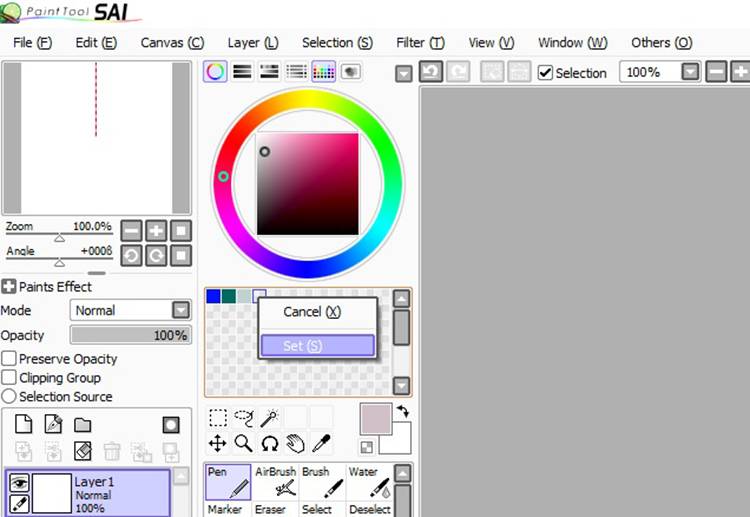Clear the selected layer
The image size is (750, 517).
coord(82,451)
